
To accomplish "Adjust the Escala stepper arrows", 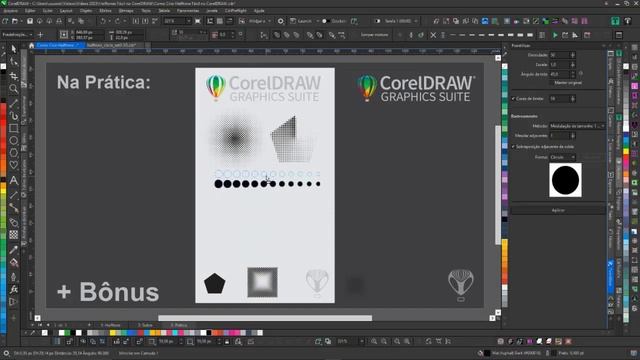I will click(573, 64).
